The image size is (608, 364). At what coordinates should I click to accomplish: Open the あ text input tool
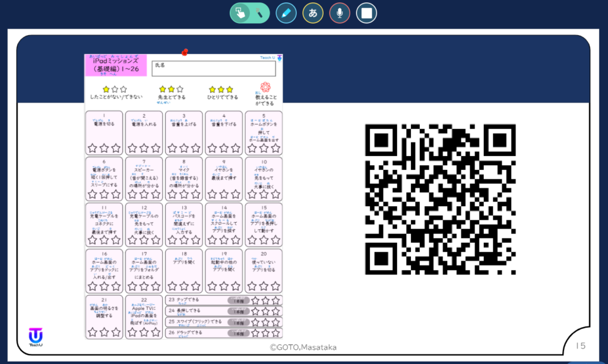tap(313, 13)
